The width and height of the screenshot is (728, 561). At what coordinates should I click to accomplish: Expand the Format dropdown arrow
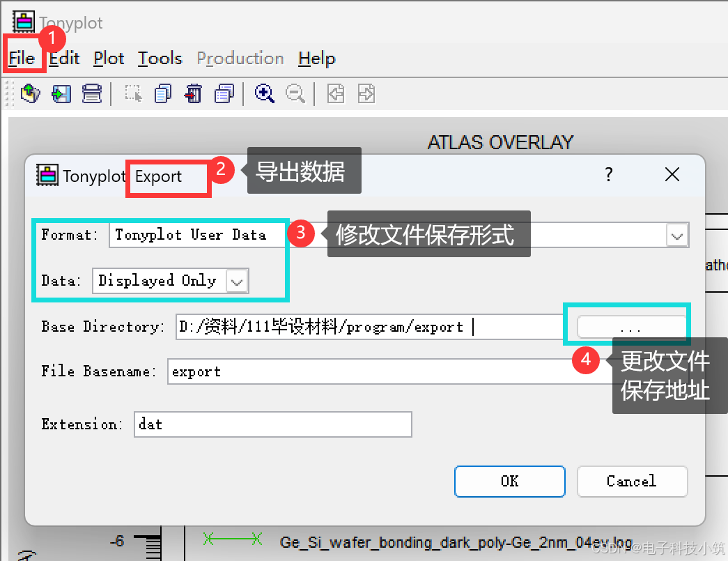677,236
